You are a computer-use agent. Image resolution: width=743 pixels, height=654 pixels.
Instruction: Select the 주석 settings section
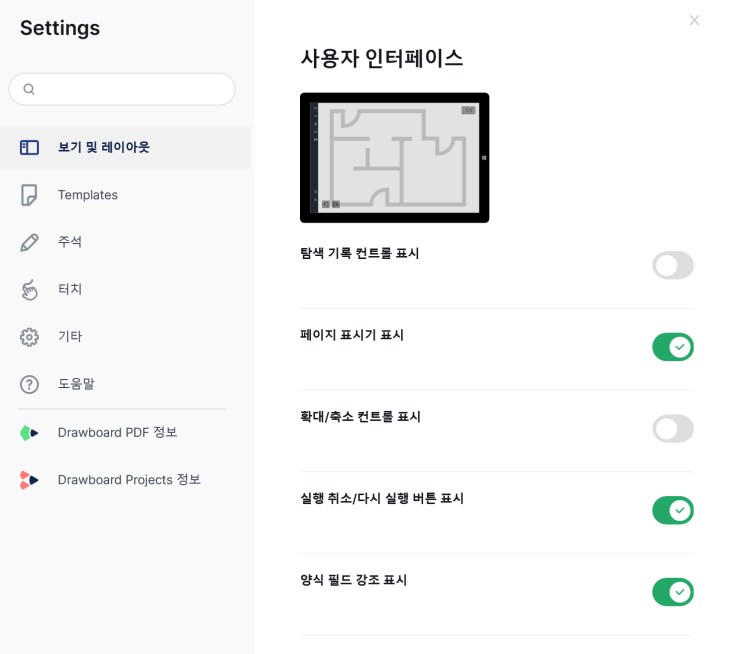point(70,242)
